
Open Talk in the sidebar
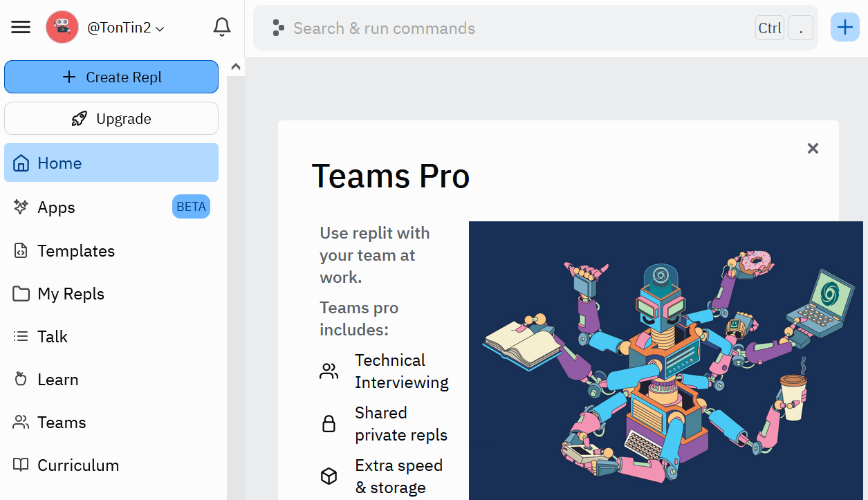click(111, 336)
